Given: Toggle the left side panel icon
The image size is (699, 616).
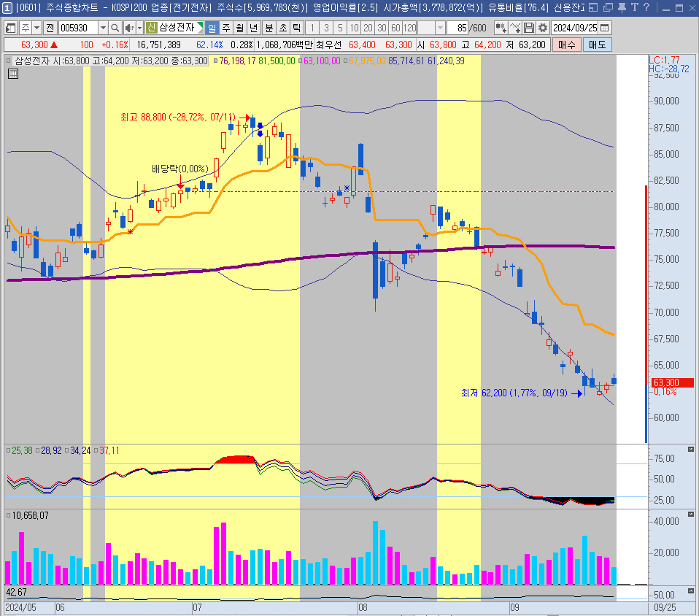Looking at the screenshot, I should coord(10,28).
